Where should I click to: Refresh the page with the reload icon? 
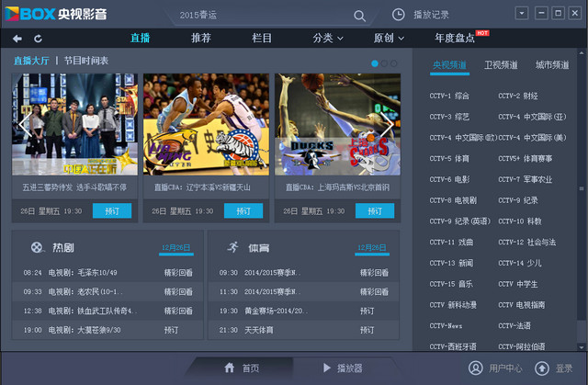tap(38, 39)
